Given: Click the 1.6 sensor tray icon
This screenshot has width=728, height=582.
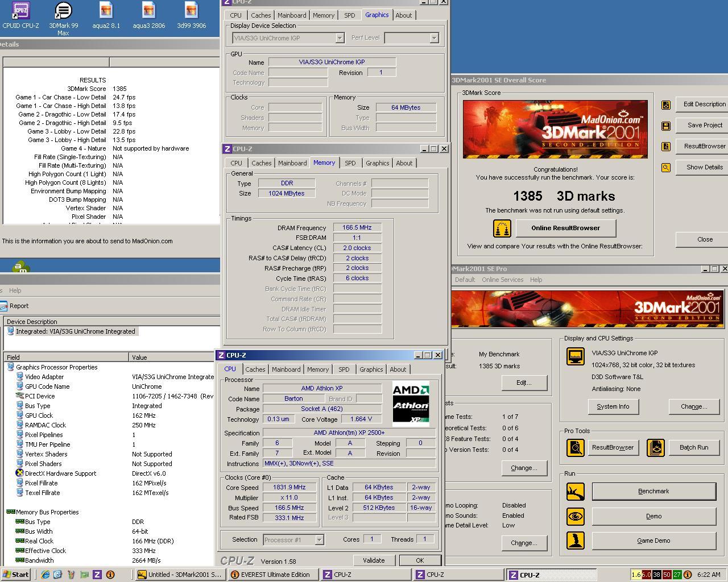Looking at the screenshot, I should click(x=636, y=575).
